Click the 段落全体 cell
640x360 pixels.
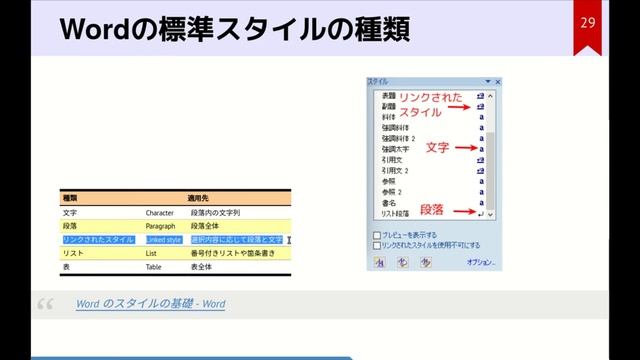(205, 226)
